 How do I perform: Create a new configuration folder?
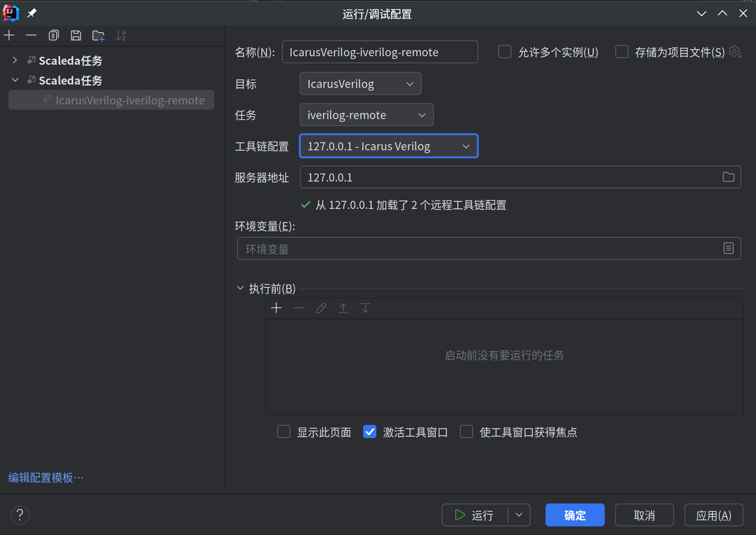98,35
